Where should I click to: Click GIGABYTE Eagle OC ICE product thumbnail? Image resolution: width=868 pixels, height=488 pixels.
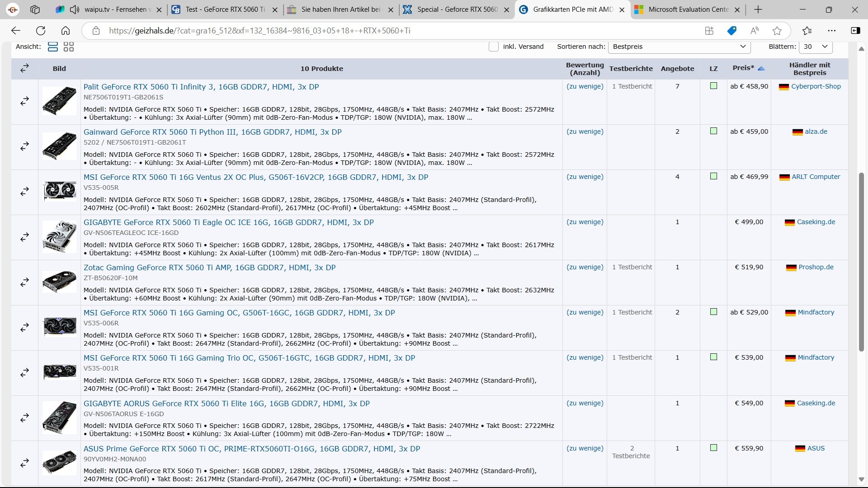coord(60,237)
